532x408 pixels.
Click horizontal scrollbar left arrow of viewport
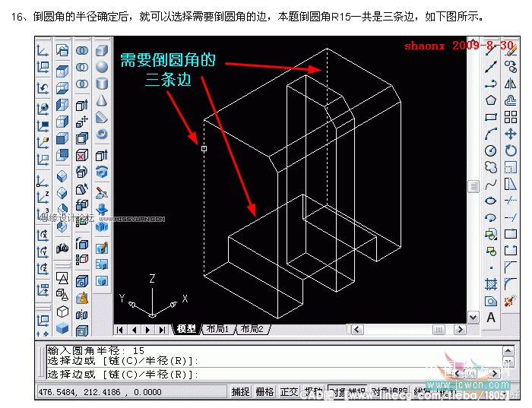point(356,330)
